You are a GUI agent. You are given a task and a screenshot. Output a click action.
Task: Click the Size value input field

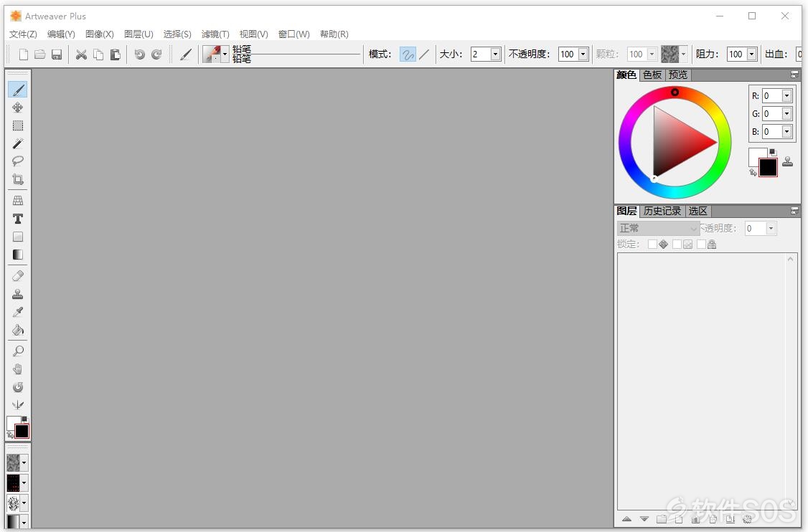click(481, 54)
